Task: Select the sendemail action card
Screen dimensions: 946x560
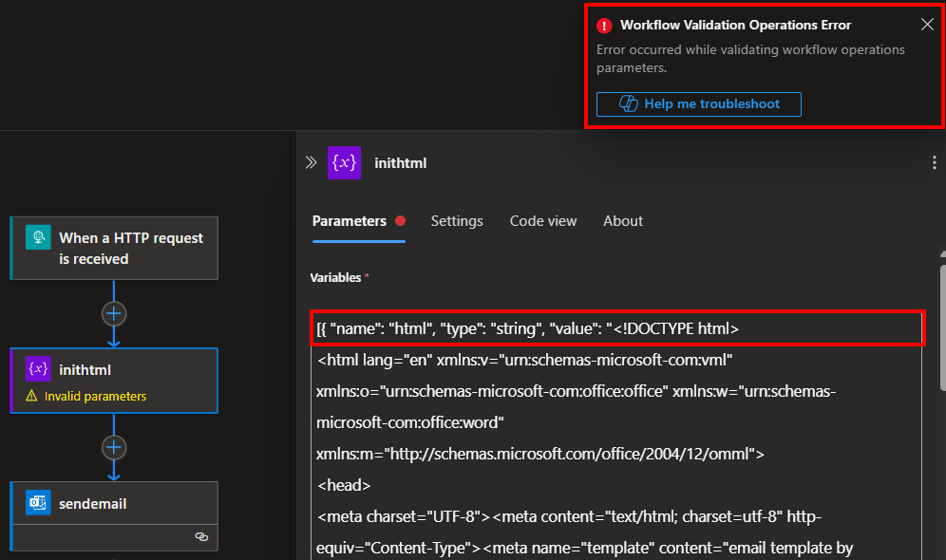Action: [114, 516]
